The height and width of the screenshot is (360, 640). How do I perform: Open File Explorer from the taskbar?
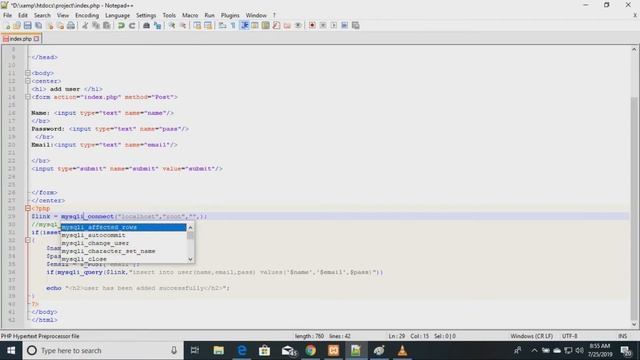(x=218, y=351)
